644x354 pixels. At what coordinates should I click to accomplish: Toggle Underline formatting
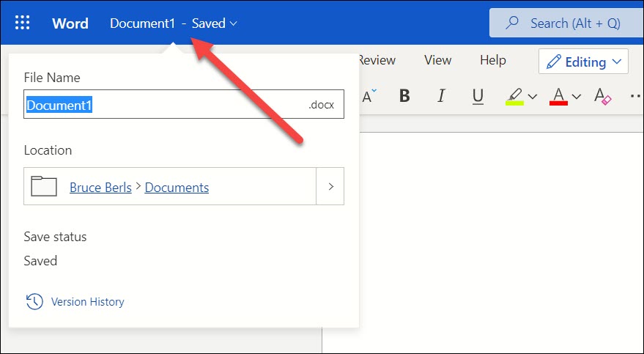tap(477, 97)
